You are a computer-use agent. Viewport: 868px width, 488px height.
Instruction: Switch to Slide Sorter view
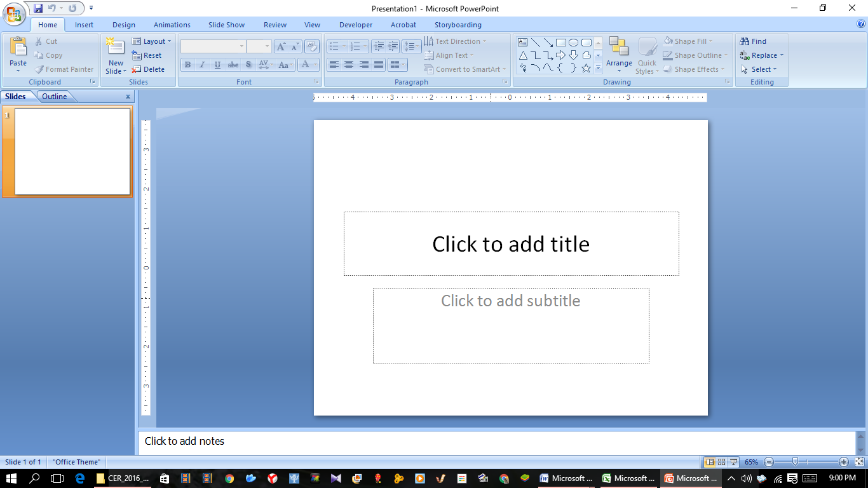(x=721, y=462)
